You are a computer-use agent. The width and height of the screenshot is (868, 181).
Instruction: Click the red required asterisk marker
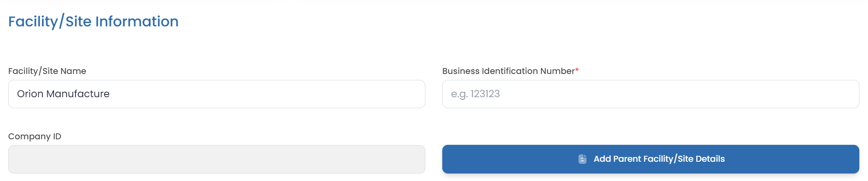tap(577, 70)
